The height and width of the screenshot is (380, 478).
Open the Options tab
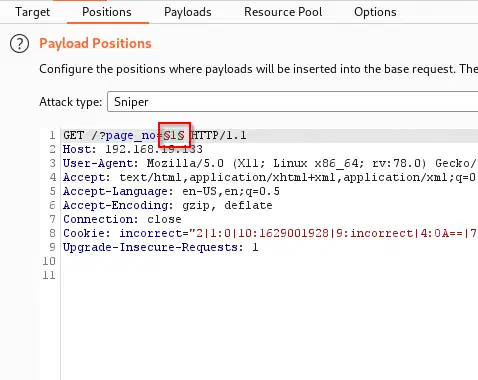coord(375,12)
